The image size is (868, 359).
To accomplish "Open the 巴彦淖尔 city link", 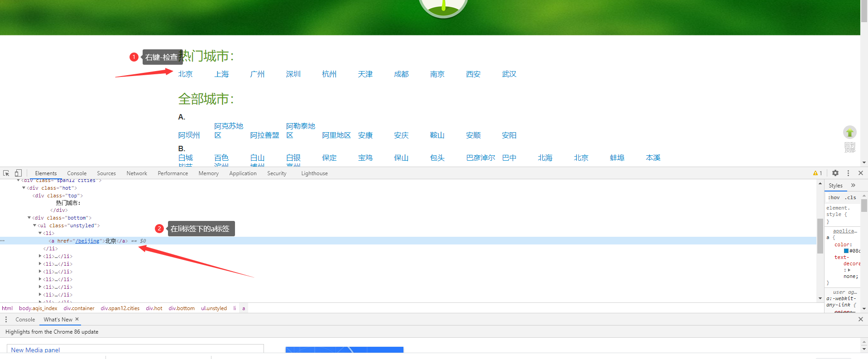I will tap(480, 158).
